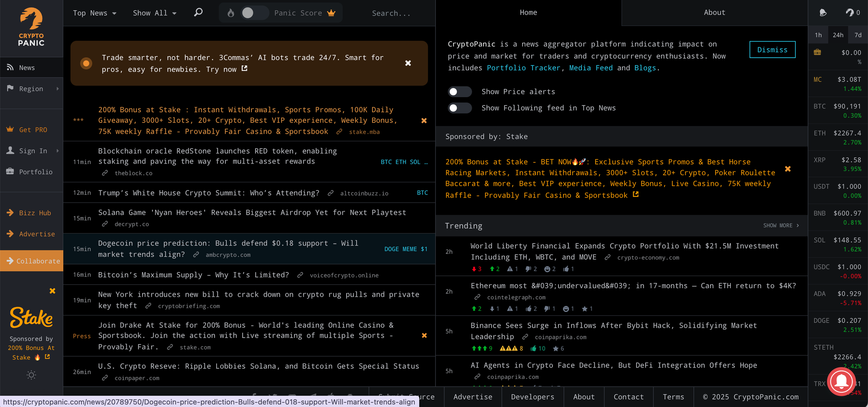Viewport: 868px width, 407px height.
Task: Click the BTC tag on Trump Summit story
Action: 422,193
